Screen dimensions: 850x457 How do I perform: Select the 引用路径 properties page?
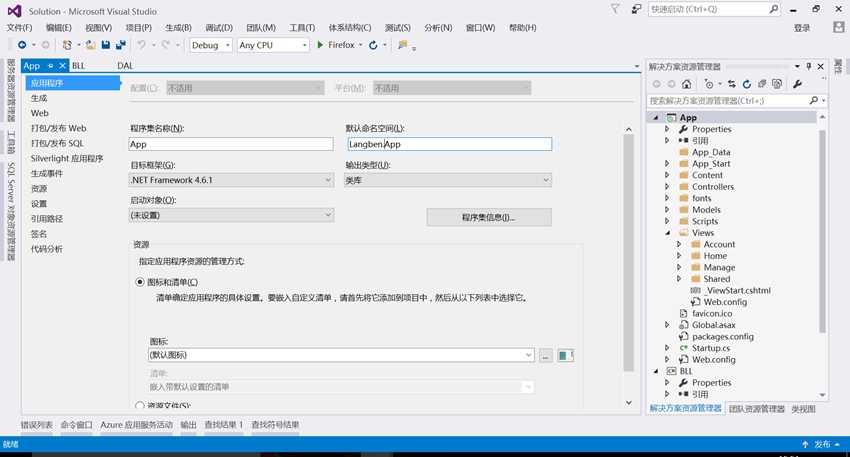[47, 218]
